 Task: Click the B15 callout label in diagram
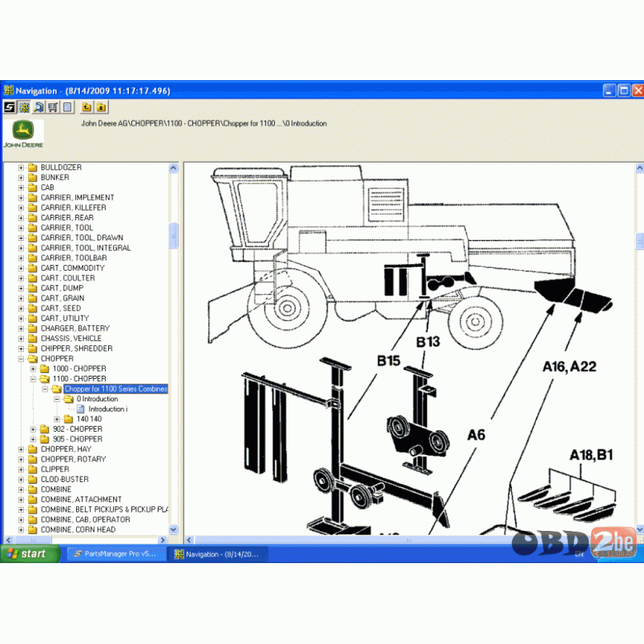pyautogui.click(x=389, y=361)
